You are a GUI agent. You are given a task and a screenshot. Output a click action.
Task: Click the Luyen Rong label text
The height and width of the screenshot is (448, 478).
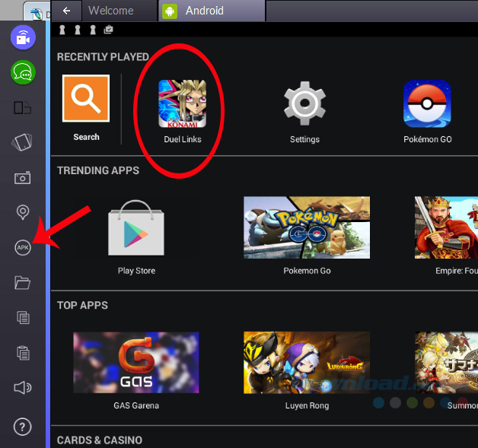coord(307,405)
